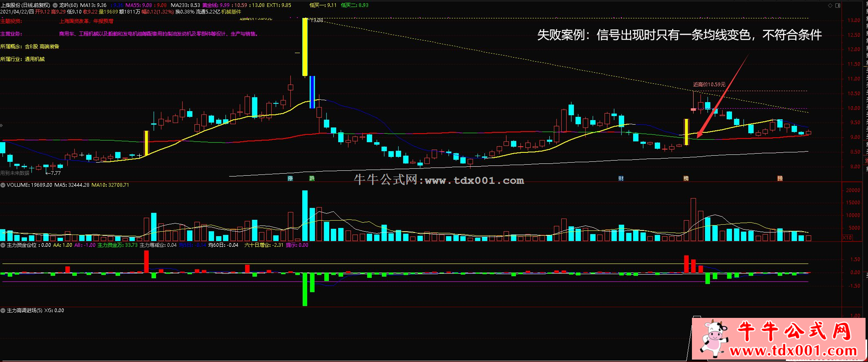Click the 13.00 price axis label
868x362 pixels.
coord(853,20)
